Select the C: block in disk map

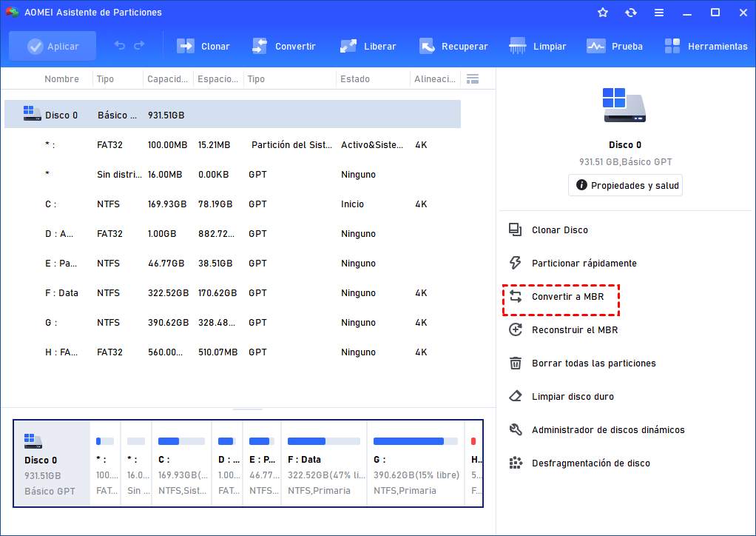tap(182, 463)
